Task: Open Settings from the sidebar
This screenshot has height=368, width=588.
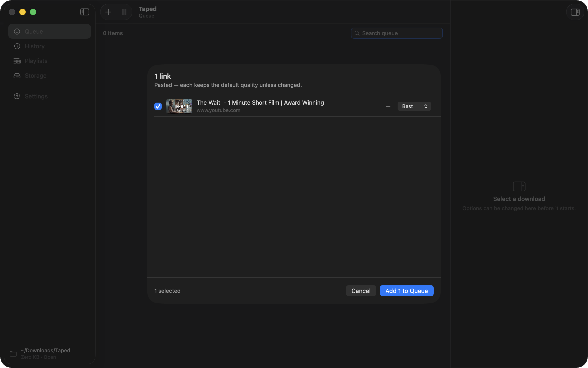Action: (x=50, y=96)
